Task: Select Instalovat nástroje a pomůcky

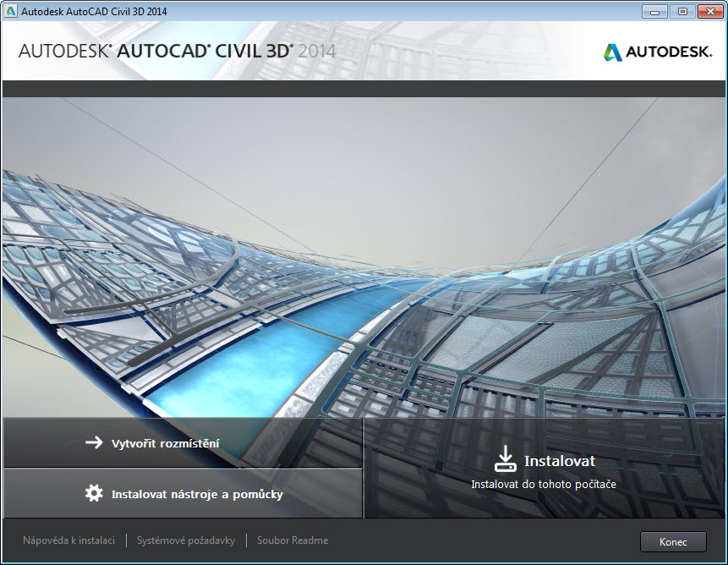Action: pyautogui.click(x=183, y=493)
